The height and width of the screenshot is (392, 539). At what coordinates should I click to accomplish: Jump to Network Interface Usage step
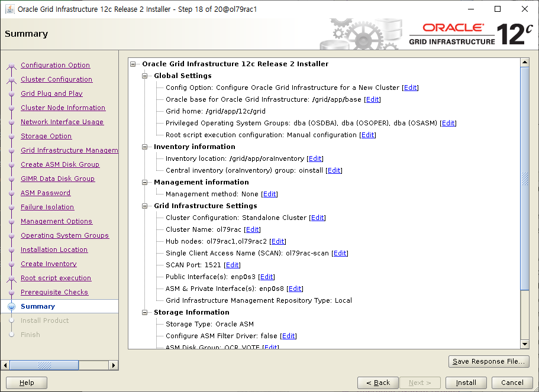[62, 122]
